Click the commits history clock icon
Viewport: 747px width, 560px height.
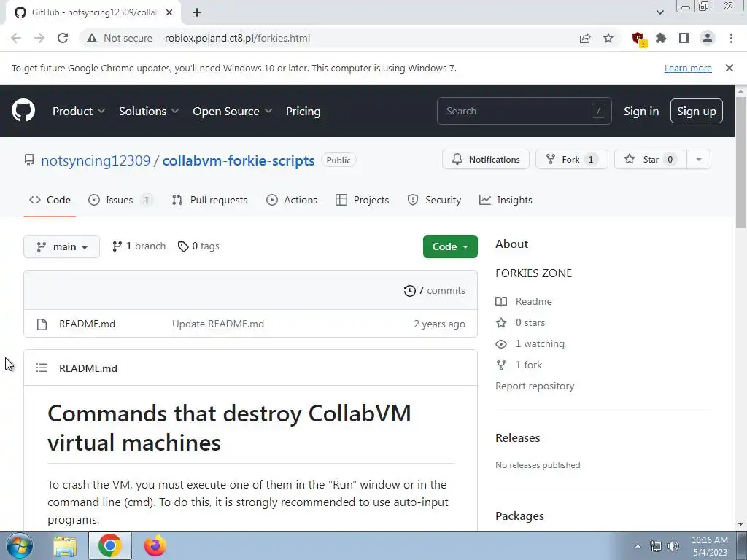click(410, 290)
